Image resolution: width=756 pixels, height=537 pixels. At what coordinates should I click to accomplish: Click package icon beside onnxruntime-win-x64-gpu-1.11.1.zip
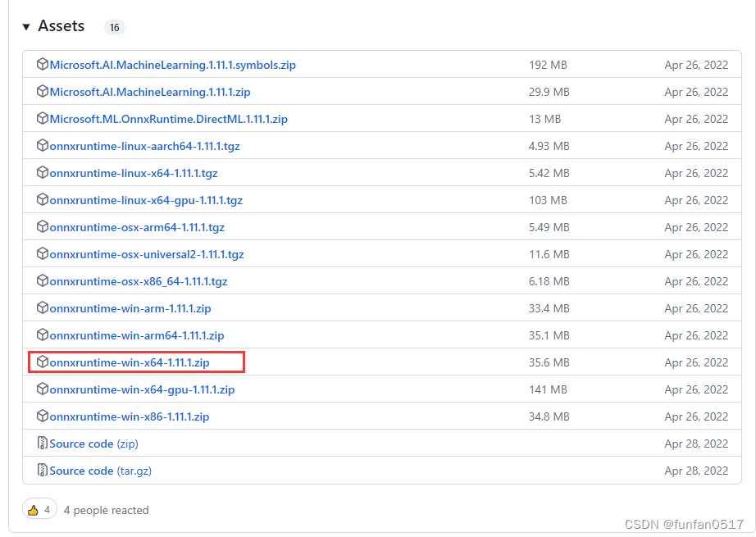click(43, 389)
